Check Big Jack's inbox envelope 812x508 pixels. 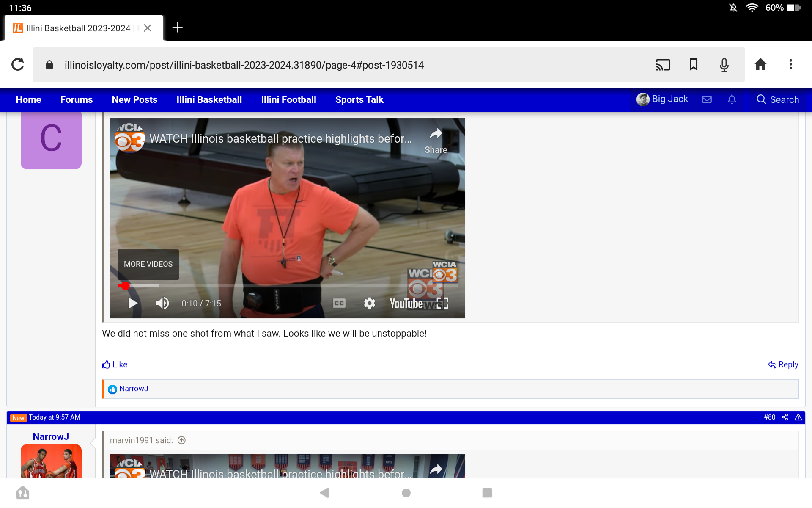(x=707, y=99)
